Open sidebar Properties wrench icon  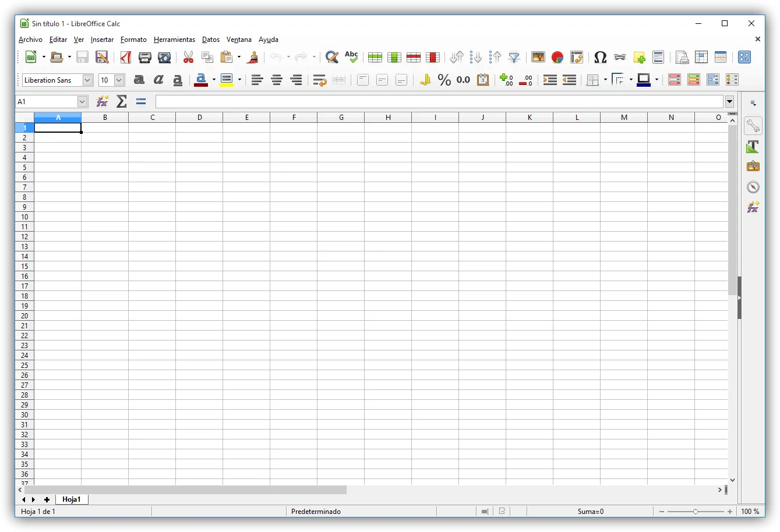[x=753, y=125]
